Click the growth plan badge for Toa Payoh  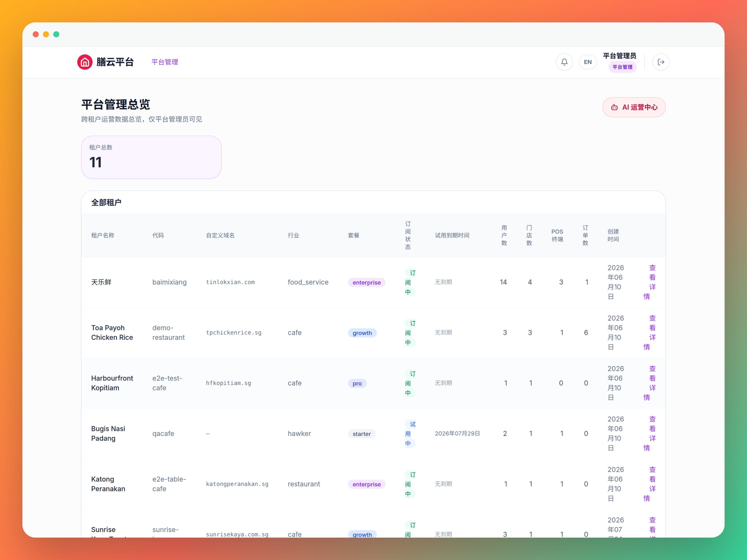point(362,333)
